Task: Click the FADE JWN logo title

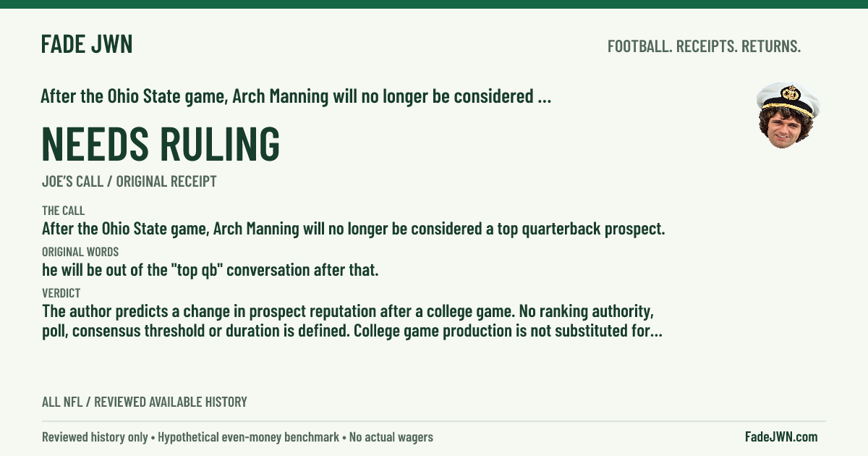Action: coord(87,45)
